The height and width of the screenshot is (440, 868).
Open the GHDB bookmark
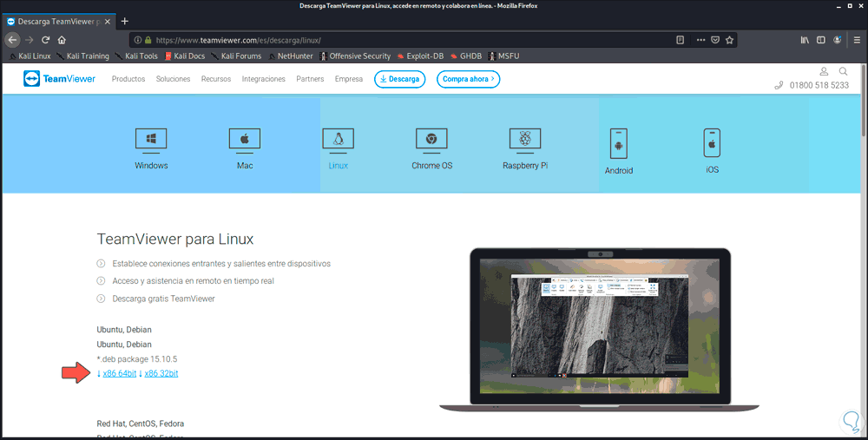click(465, 56)
